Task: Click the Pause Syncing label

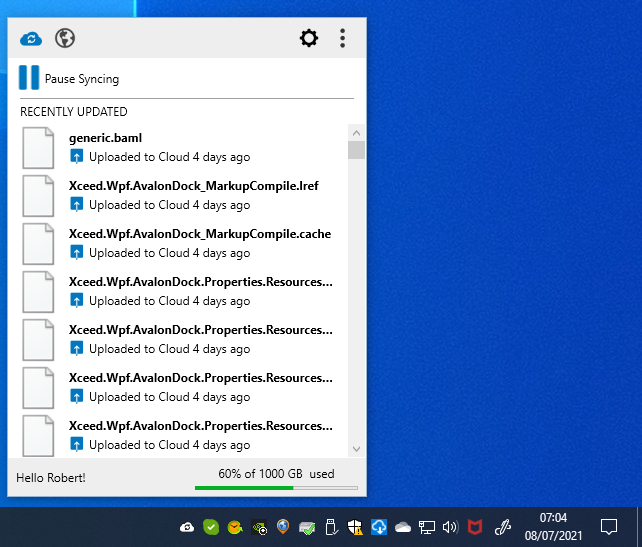Action: tap(82, 79)
